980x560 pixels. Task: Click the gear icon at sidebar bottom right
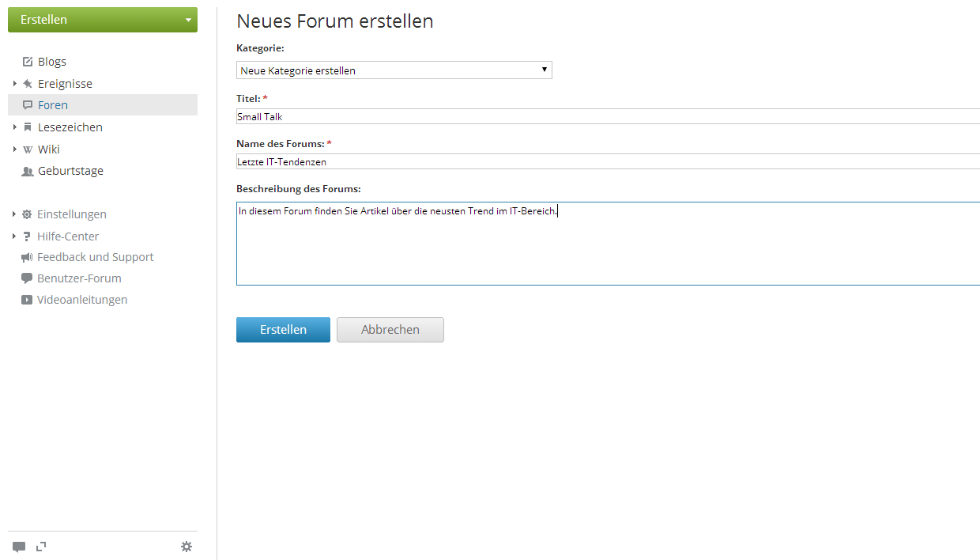point(187,547)
